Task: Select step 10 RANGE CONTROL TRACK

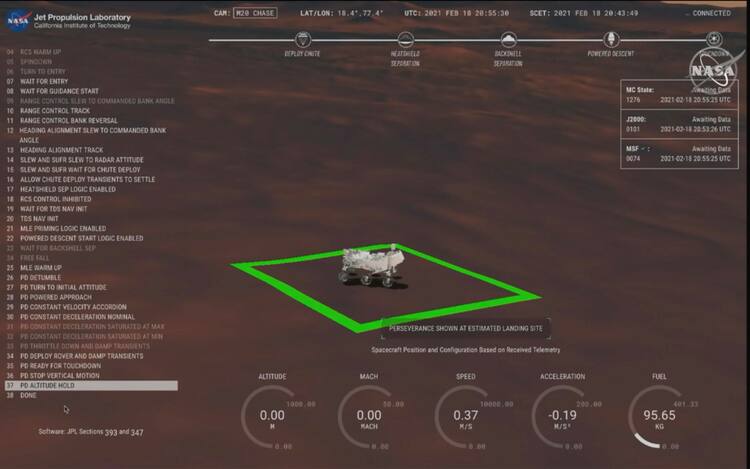Action: click(48, 110)
